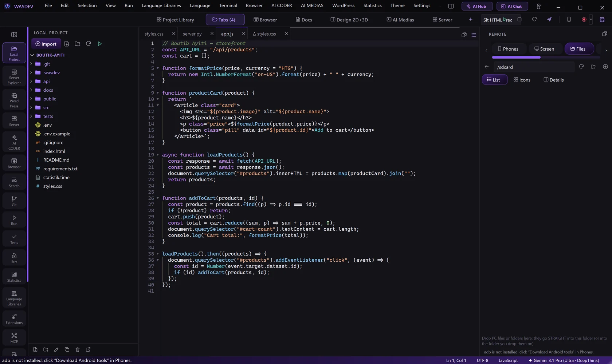Click the save disk icon
Screen dimensions: 612x364
tap(602, 20)
